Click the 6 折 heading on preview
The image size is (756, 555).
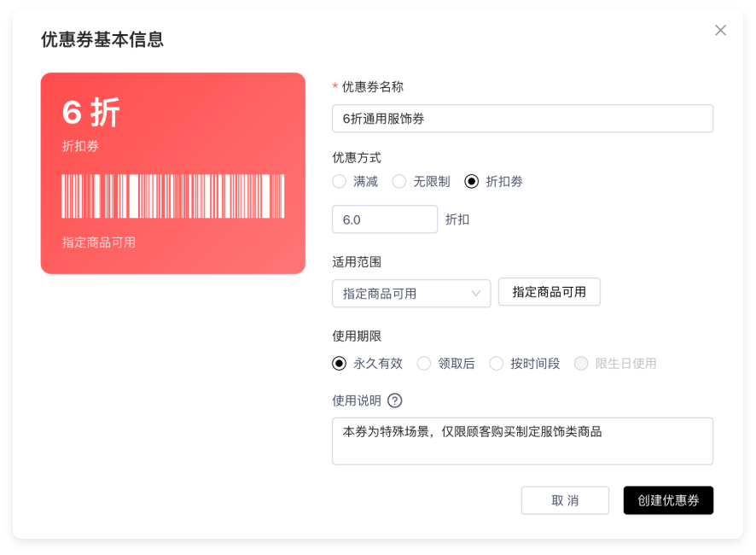click(x=91, y=113)
